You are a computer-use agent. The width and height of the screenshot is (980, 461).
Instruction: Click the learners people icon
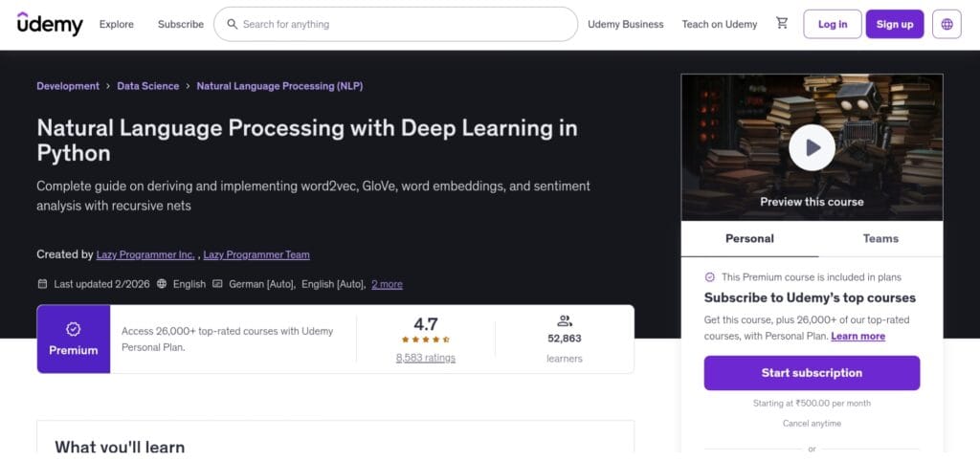[x=565, y=321]
